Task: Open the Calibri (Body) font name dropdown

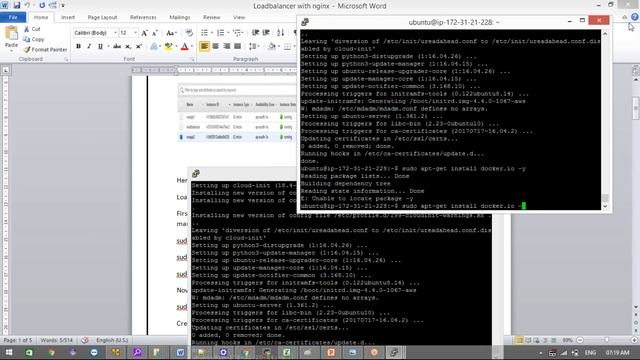Action: pyautogui.click(x=115, y=33)
